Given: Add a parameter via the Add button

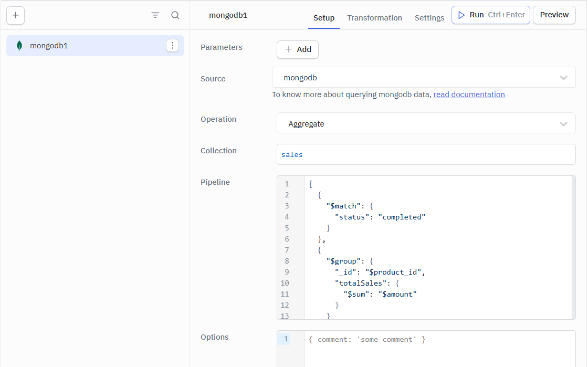Looking at the screenshot, I should [x=297, y=49].
